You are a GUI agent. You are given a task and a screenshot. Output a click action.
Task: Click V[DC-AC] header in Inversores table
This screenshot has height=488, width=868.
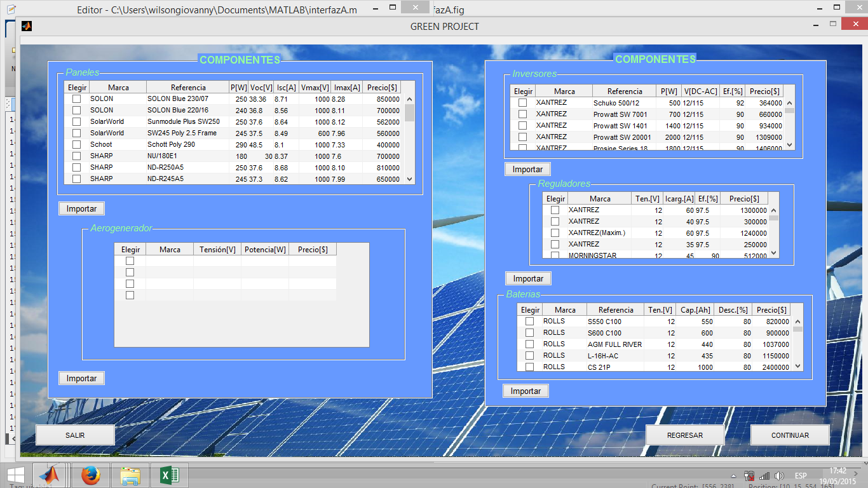701,91
